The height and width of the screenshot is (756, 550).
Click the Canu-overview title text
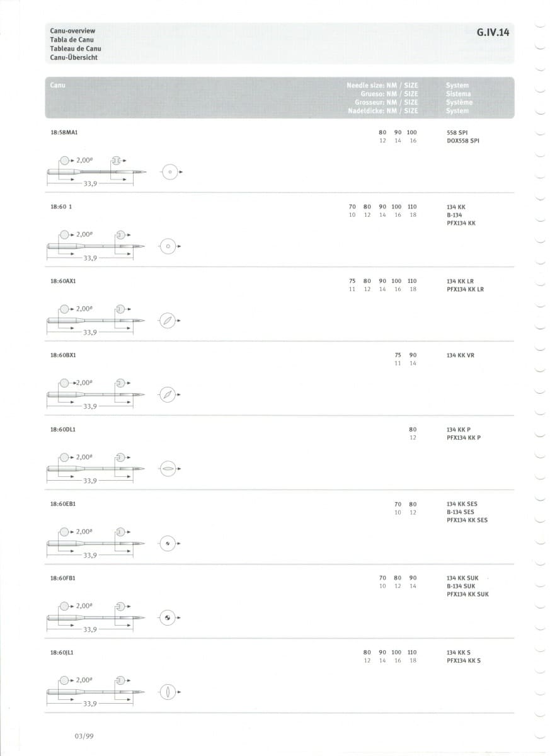pyautogui.click(x=72, y=30)
